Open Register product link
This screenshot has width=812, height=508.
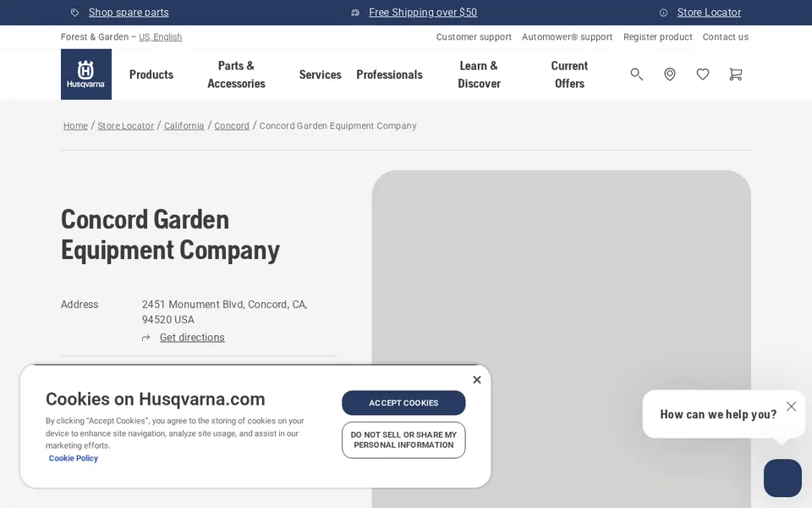658,36
